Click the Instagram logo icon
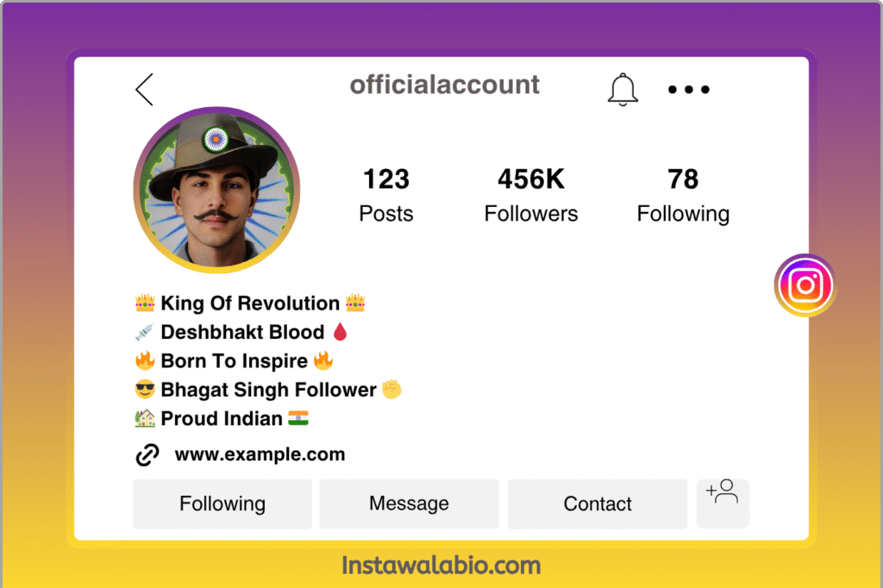The width and height of the screenshot is (883, 588). (x=805, y=285)
